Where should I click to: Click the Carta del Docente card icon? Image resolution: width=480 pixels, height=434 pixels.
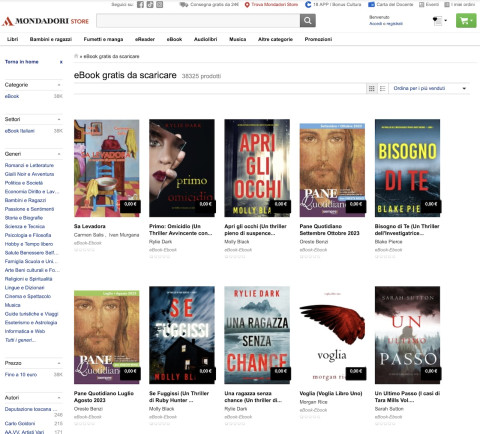tap(371, 5)
